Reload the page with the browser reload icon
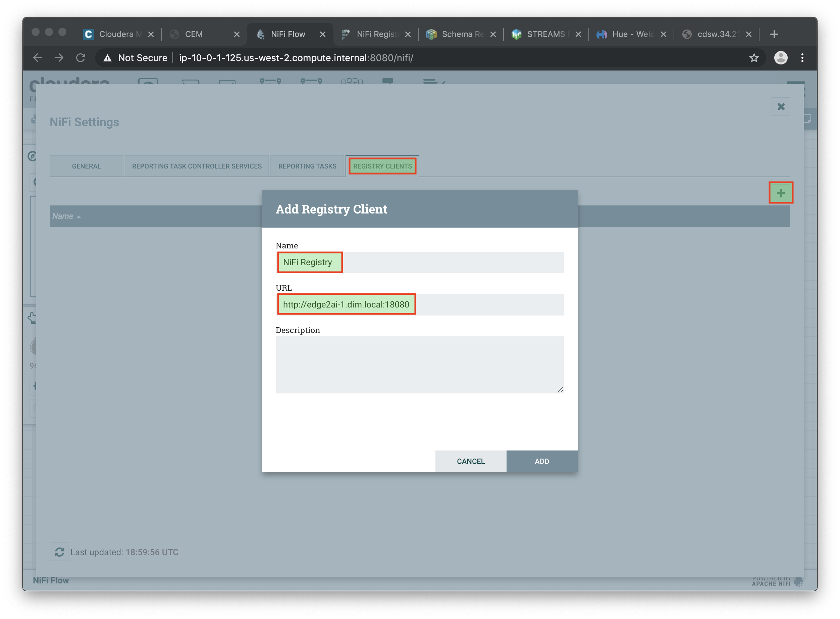Viewport: 840px width, 619px height. click(x=81, y=58)
